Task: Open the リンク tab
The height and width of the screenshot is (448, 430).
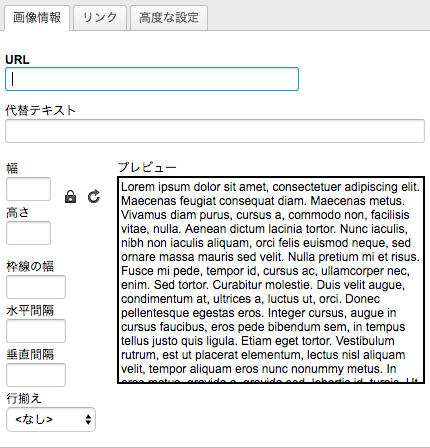Action: [100, 18]
